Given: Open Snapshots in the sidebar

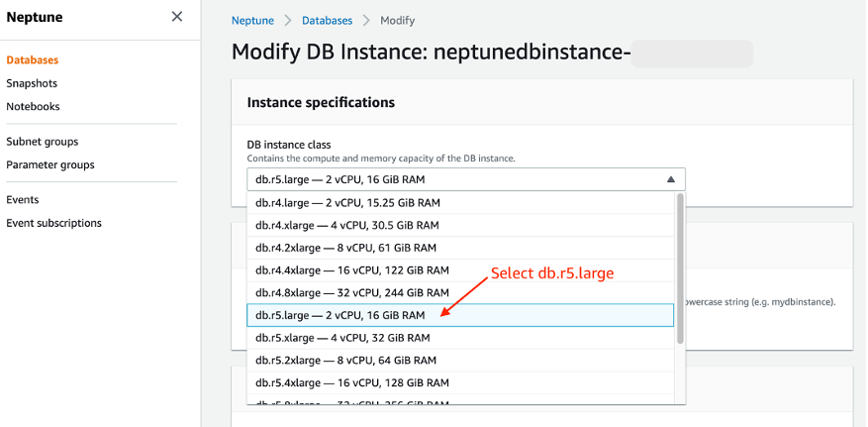Looking at the screenshot, I should (x=32, y=83).
